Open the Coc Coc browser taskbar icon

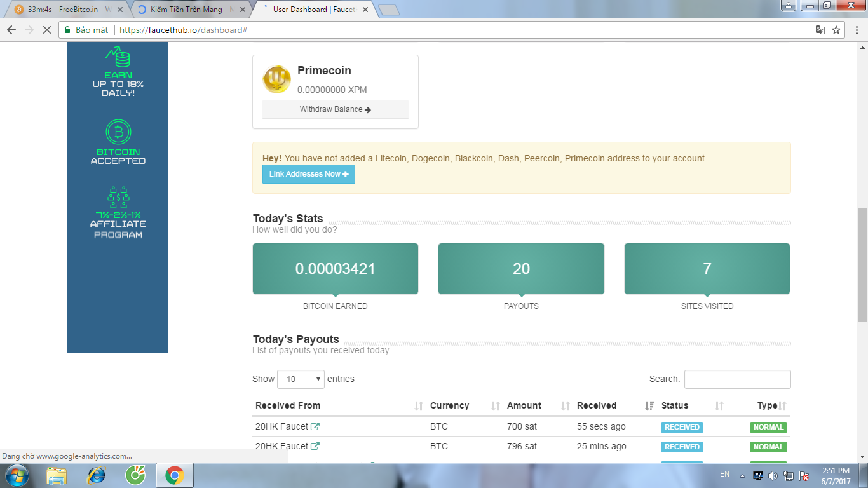(135, 475)
